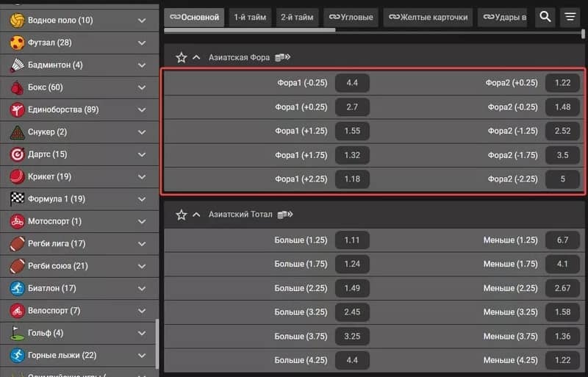The width and height of the screenshot is (588, 377).
Task: Select odds 1.32 for Фора1 (+1.75)
Action: (352, 155)
